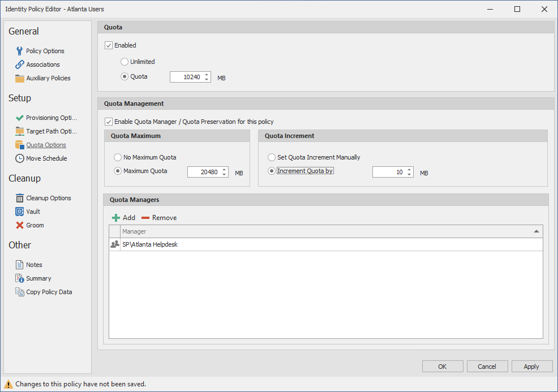Screen dimensions: 558x392
Task: Click the Summary info page icon
Action: 19,278
